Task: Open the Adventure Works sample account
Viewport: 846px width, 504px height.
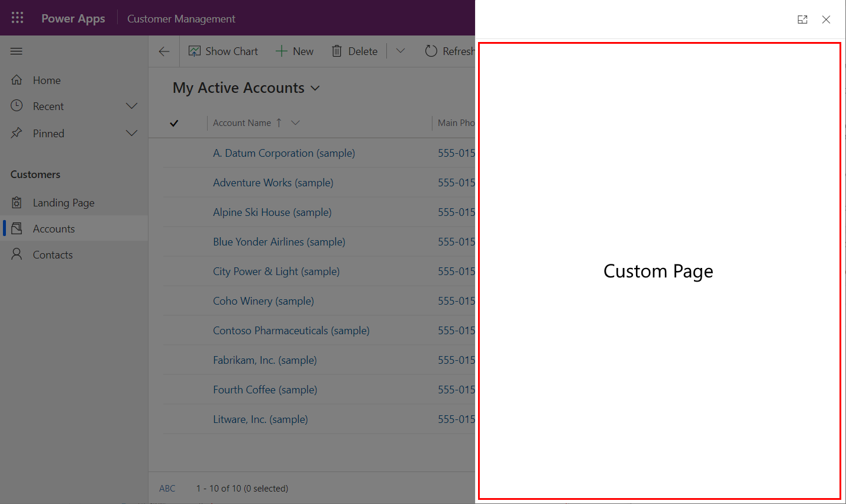Action: click(x=273, y=182)
